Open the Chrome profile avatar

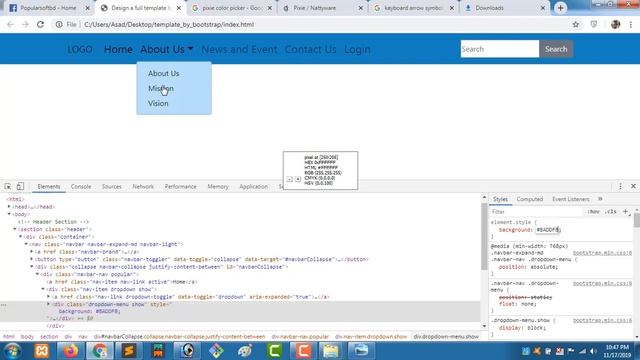click(616, 24)
